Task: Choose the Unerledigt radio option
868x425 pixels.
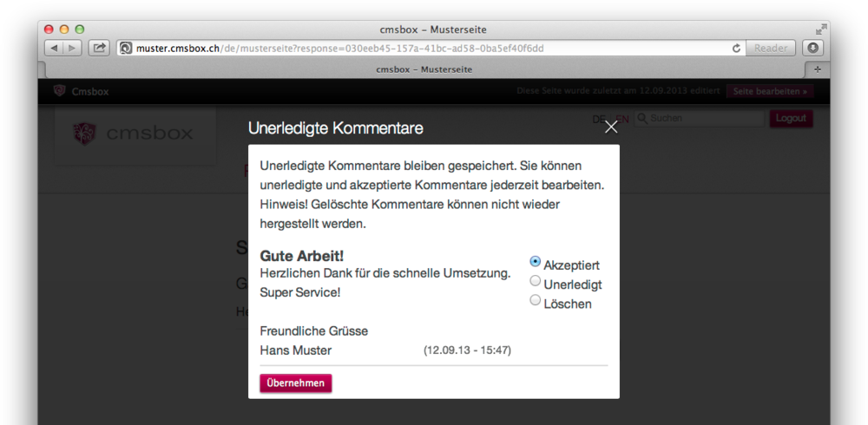Action: [x=536, y=280]
